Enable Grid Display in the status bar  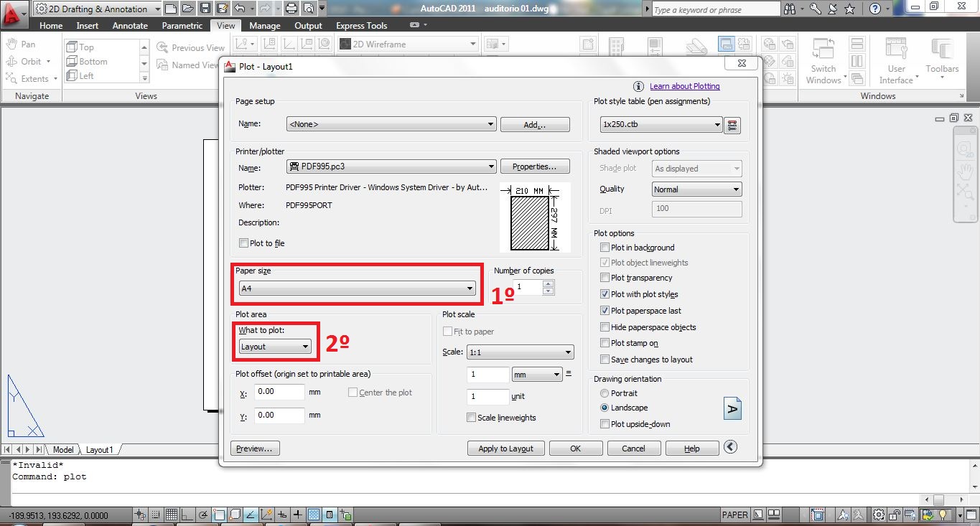pyautogui.click(x=172, y=515)
